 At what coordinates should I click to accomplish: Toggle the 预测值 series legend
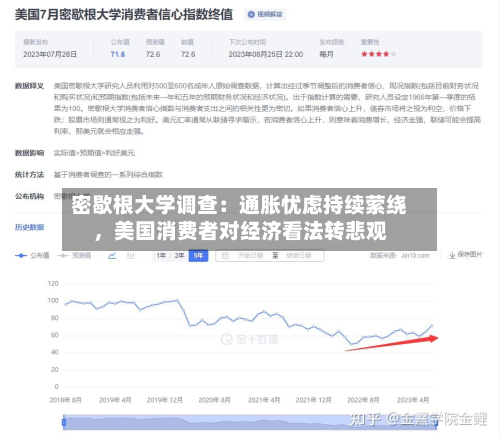point(74,256)
